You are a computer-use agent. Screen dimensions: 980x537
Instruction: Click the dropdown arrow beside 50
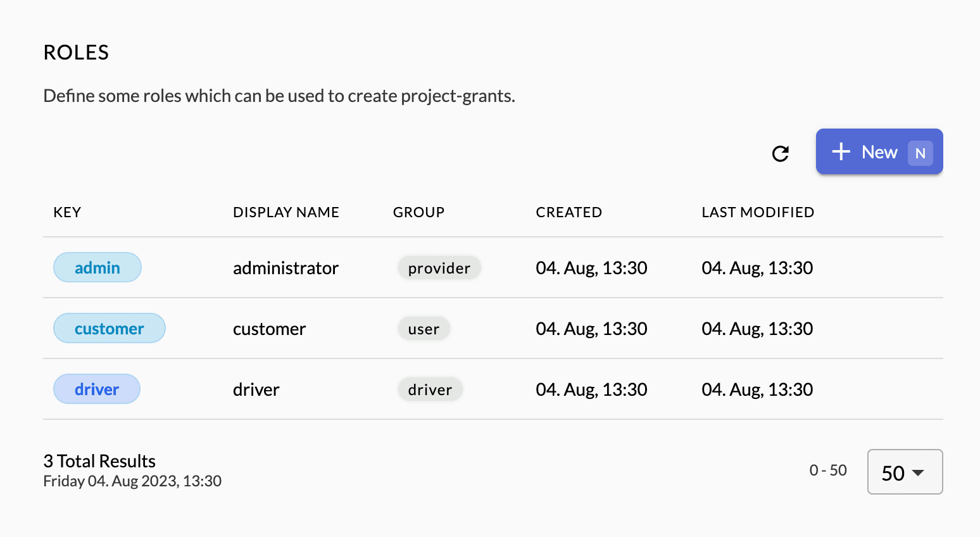point(919,473)
